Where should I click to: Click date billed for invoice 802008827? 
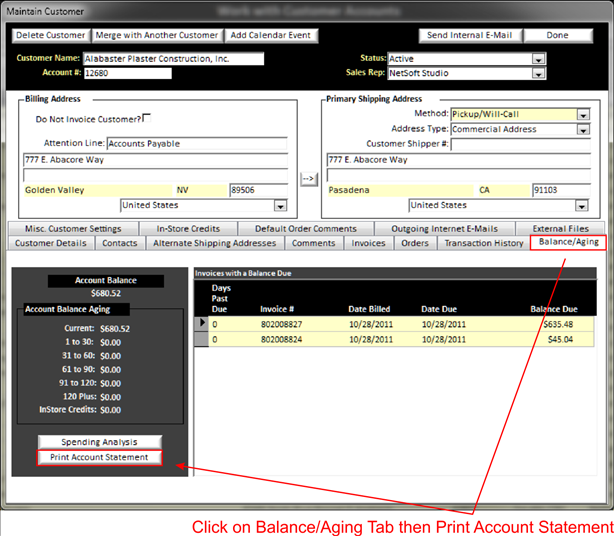click(x=371, y=325)
